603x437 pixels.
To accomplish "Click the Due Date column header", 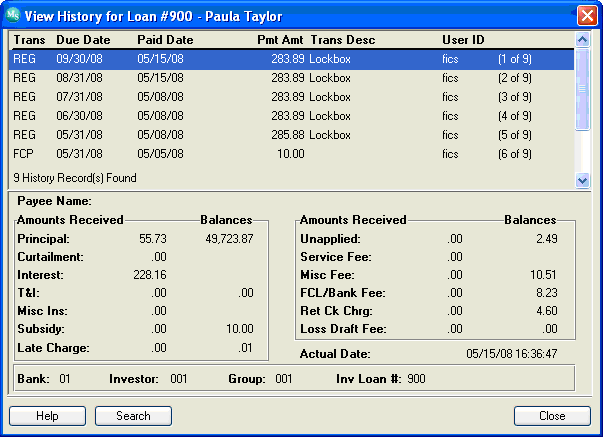I will coord(83,40).
